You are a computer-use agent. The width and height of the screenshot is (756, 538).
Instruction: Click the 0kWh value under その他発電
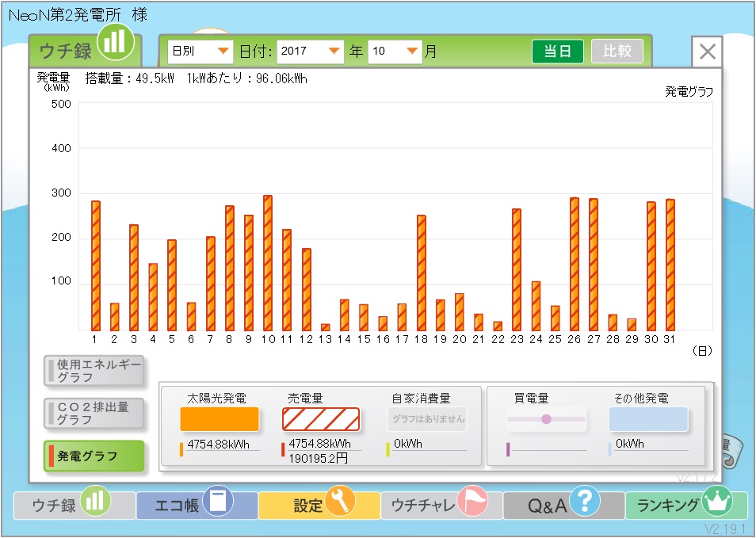(x=630, y=444)
